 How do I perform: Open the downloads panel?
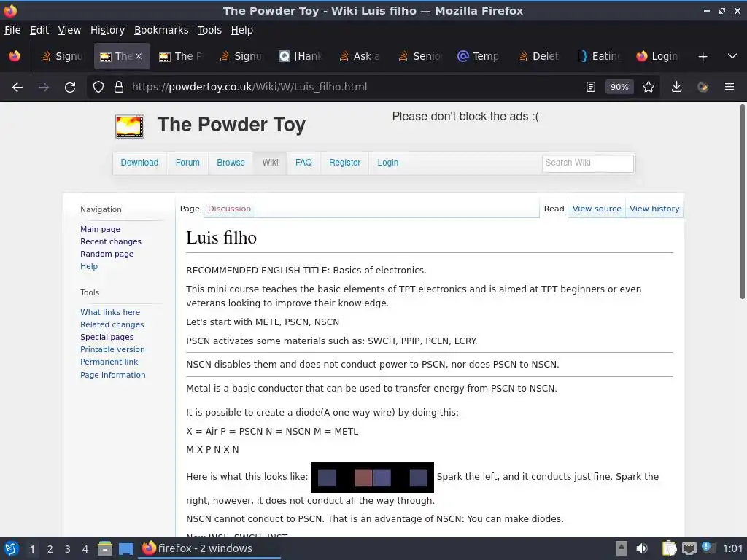pyautogui.click(x=676, y=87)
